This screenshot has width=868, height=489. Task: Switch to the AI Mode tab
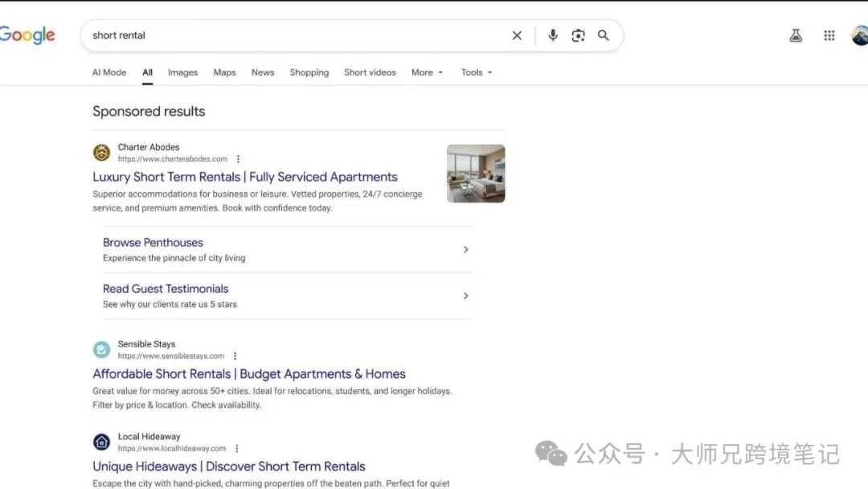click(109, 72)
